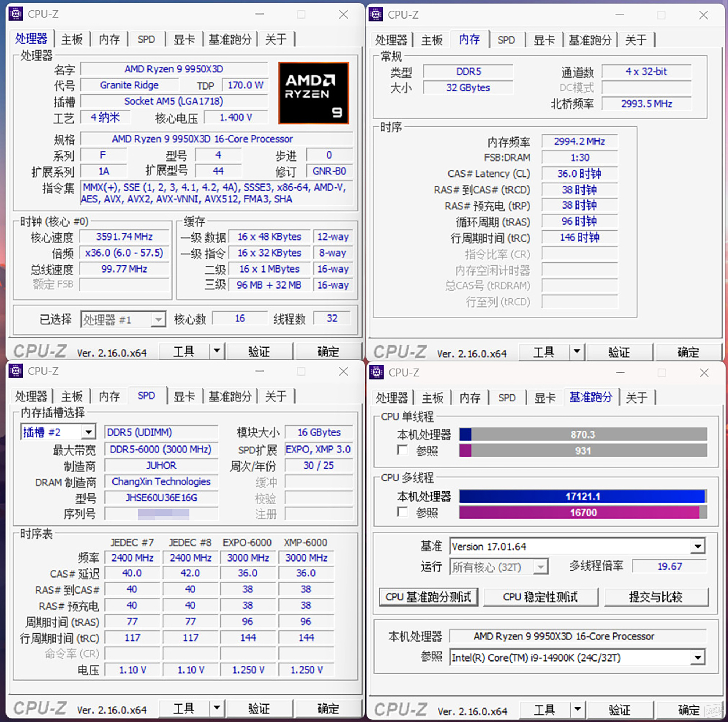Switch to 主板 tab in processor window

click(72, 40)
